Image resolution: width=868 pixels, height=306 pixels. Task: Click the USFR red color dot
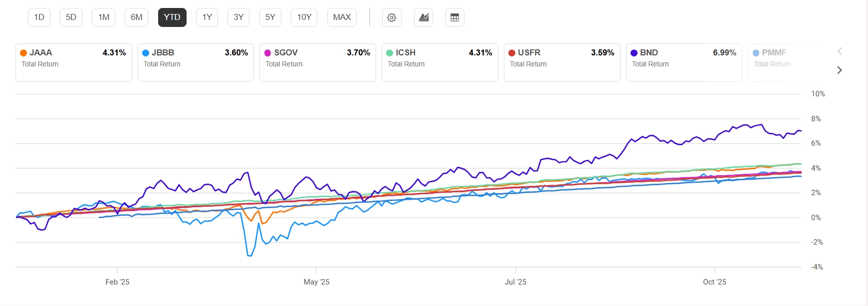click(x=512, y=53)
